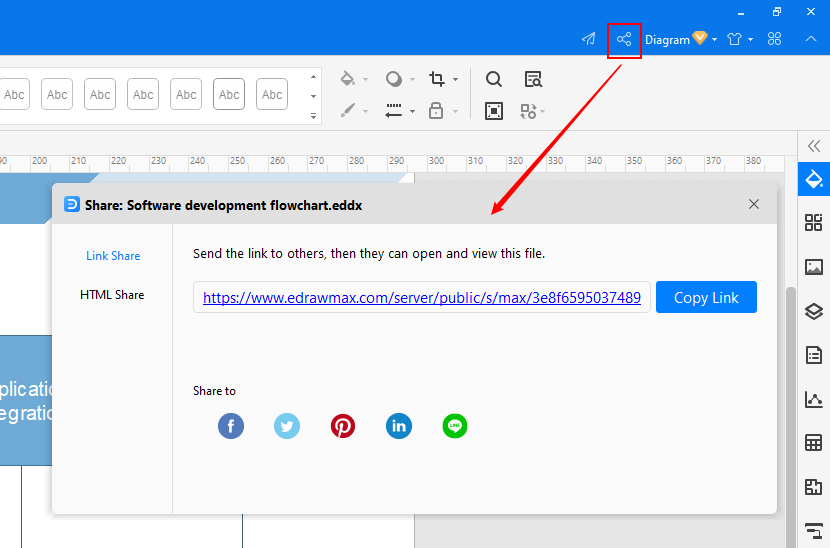
Task: Open the Image panel in right sidebar
Action: (814, 267)
